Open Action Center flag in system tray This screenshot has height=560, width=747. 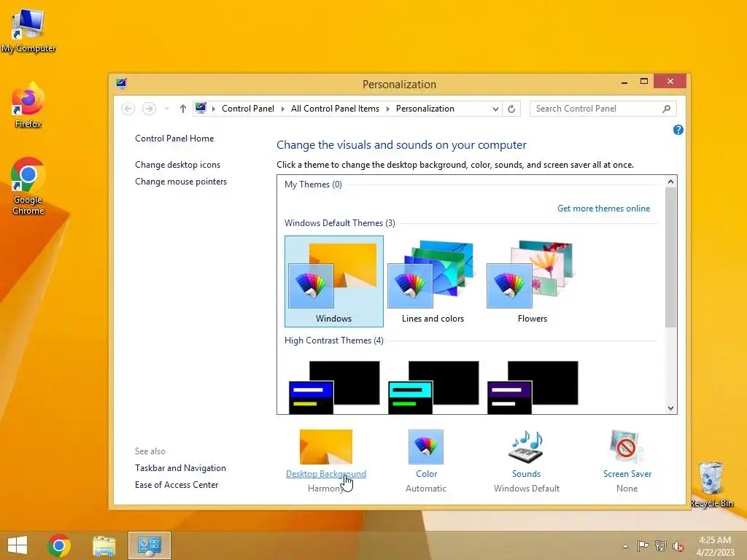tap(643, 546)
